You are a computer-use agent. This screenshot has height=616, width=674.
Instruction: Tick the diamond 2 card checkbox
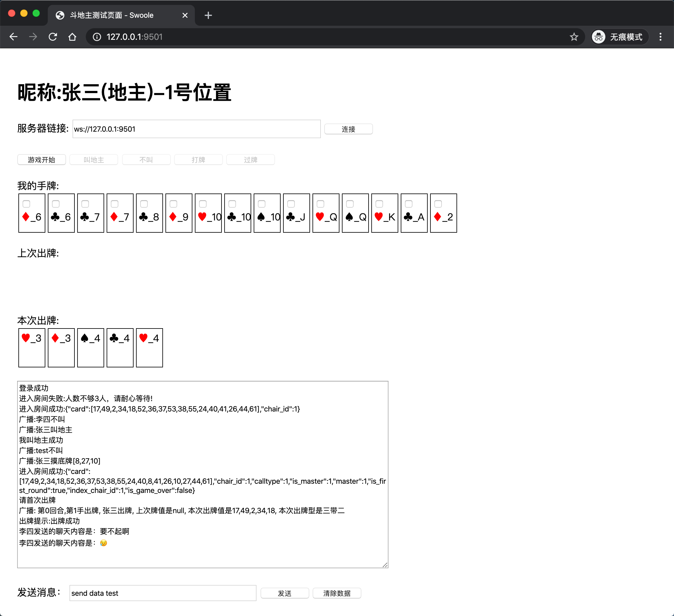coord(438,204)
